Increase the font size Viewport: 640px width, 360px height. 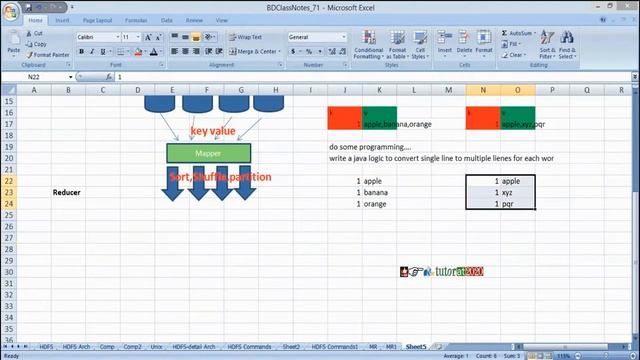pos(148,37)
